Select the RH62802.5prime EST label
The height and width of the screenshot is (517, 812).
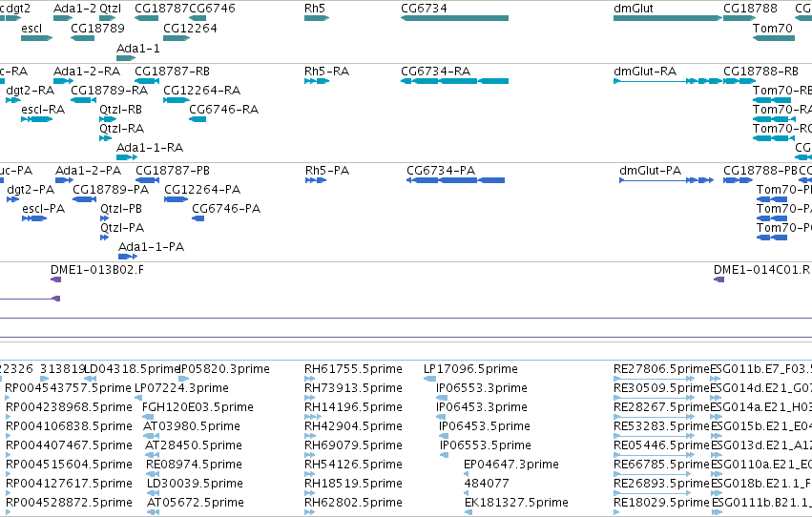point(353,503)
